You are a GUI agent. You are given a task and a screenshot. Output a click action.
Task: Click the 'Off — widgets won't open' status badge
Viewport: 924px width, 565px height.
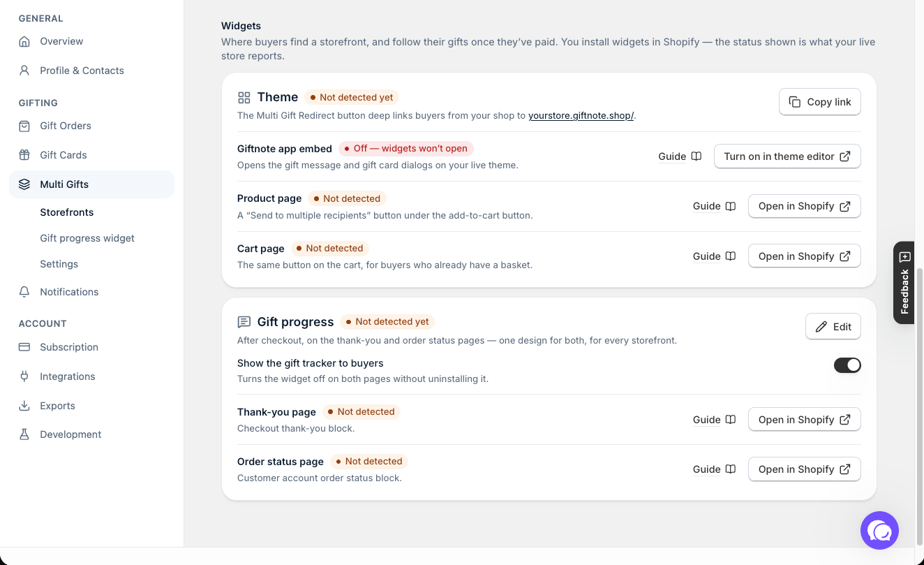tap(406, 148)
